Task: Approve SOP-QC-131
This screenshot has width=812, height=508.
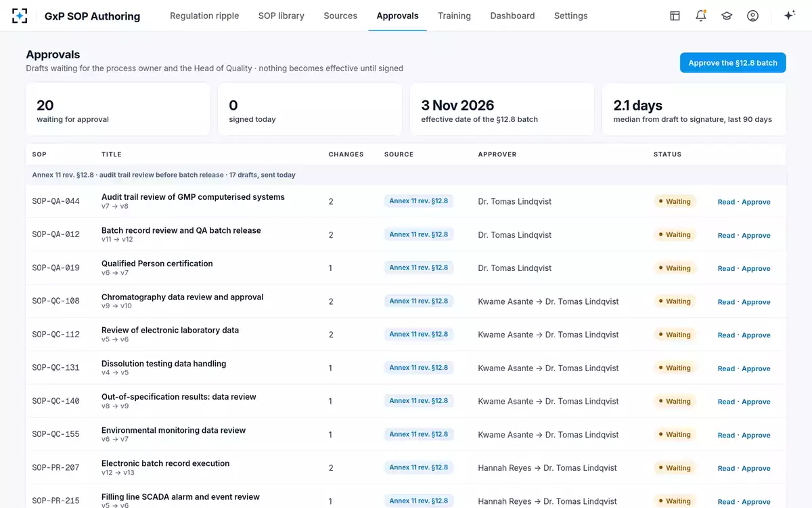Action: click(x=756, y=368)
